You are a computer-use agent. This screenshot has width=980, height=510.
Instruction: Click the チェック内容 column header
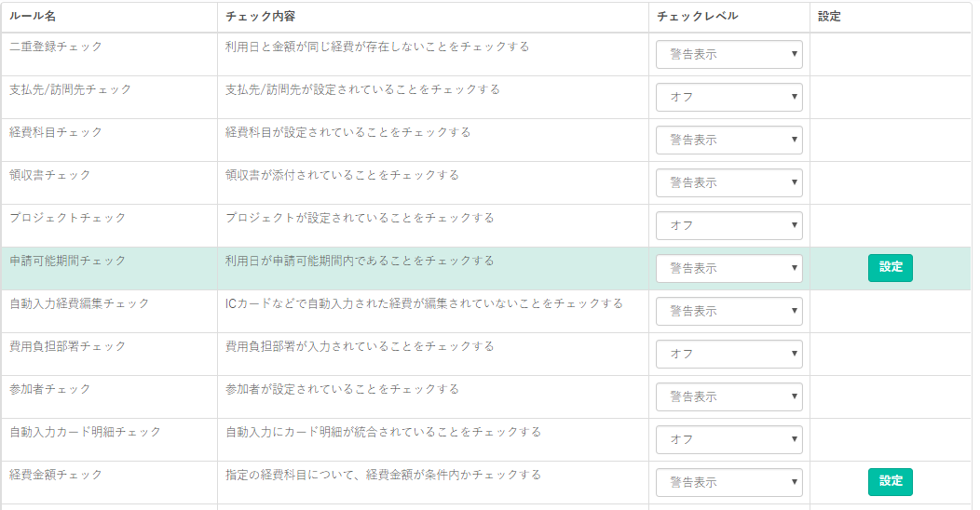[260, 16]
